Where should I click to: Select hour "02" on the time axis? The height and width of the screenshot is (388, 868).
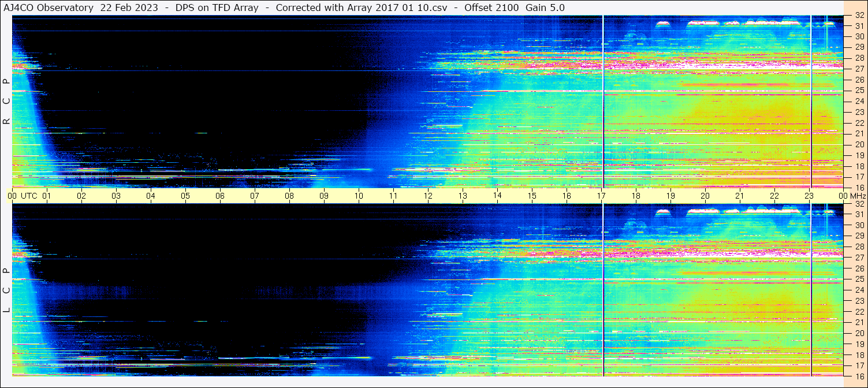click(x=81, y=196)
